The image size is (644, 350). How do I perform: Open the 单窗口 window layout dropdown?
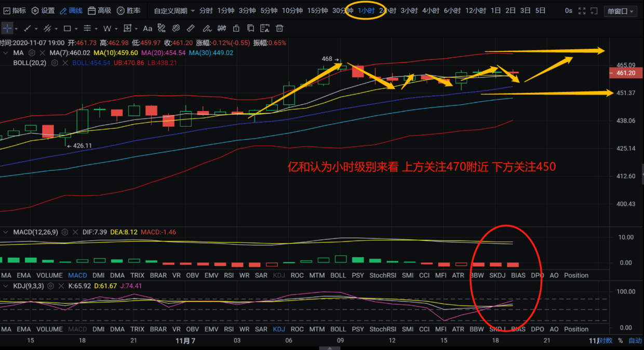click(620, 11)
